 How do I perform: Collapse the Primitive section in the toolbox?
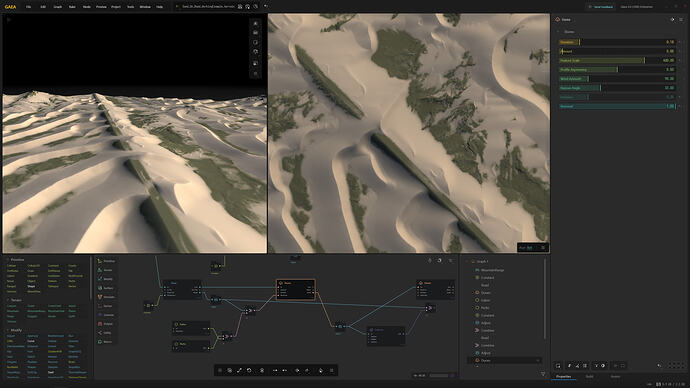[x=7, y=260]
